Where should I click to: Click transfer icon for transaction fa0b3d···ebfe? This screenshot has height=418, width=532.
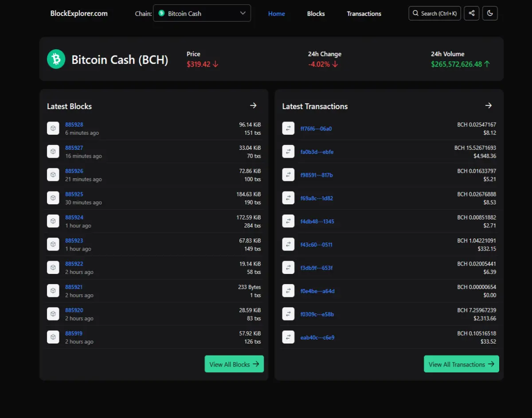click(x=288, y=151)
